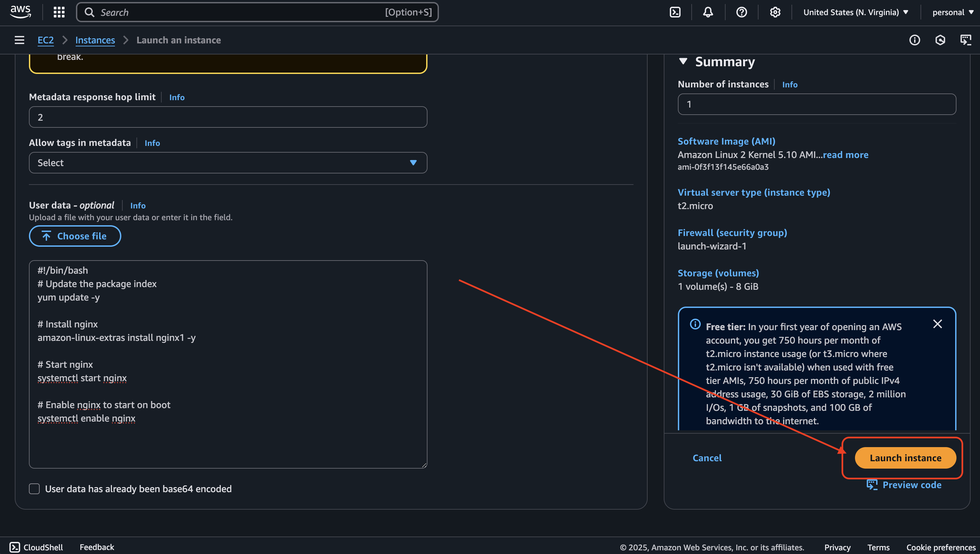Go to Instances breadcrumb

pyautogui.click(x=95, y=40)
